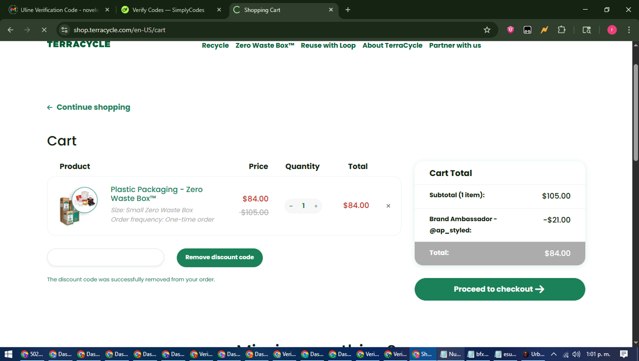Close the Uline Verification Code tab
The height and width of the screenshot is (361, 639).
[x=107, y=10]
